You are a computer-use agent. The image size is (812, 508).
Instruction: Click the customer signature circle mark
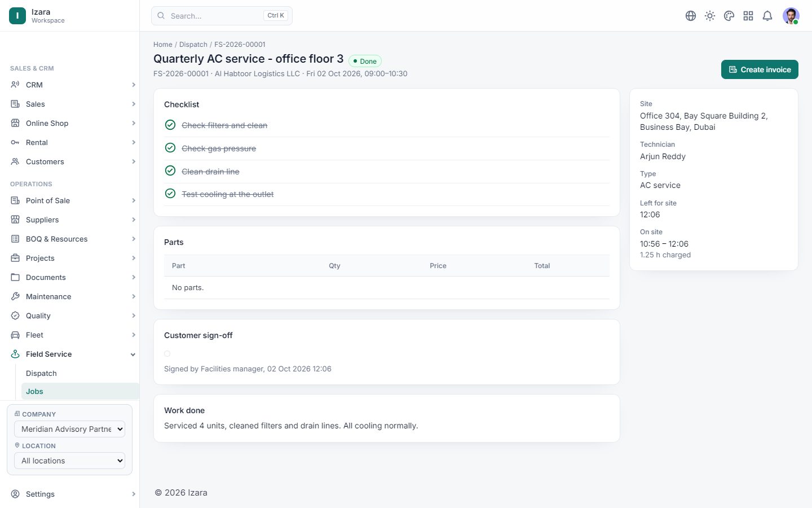[167, 354]
